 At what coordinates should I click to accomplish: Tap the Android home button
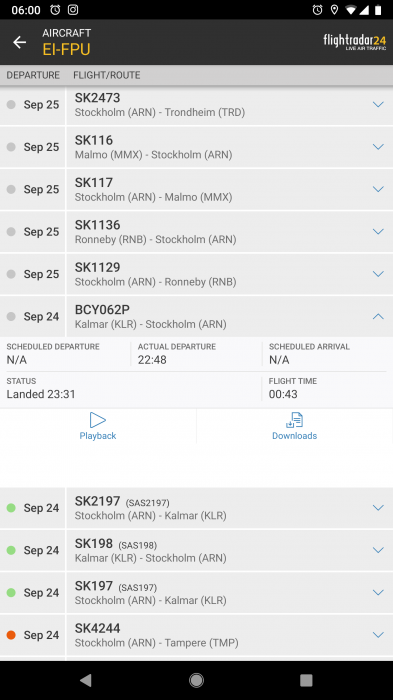(196, 680)
